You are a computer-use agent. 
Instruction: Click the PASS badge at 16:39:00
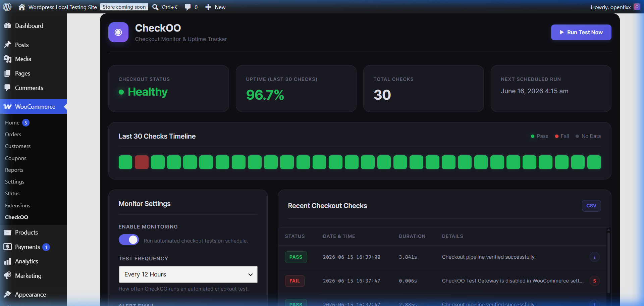[x=296, y=257]
